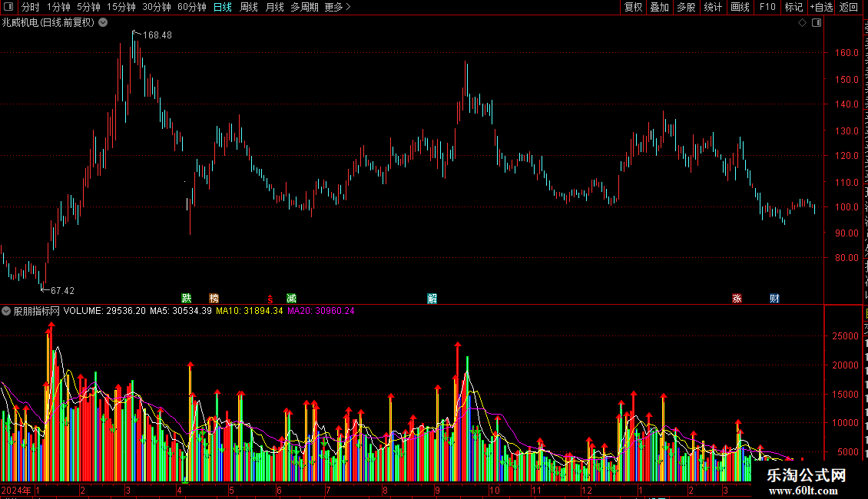Switch to 月线 monthly chart
Viewport: 868px width, 499px height.
click(x=274, y=7)
